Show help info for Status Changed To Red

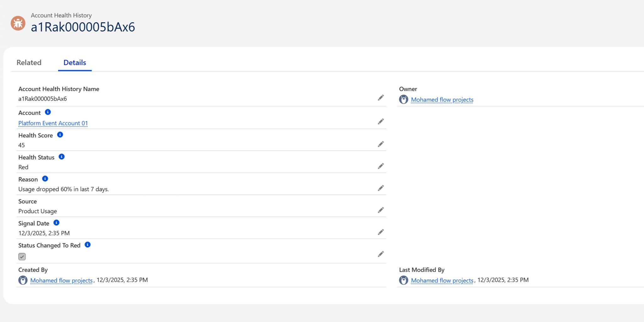(88, 245)
